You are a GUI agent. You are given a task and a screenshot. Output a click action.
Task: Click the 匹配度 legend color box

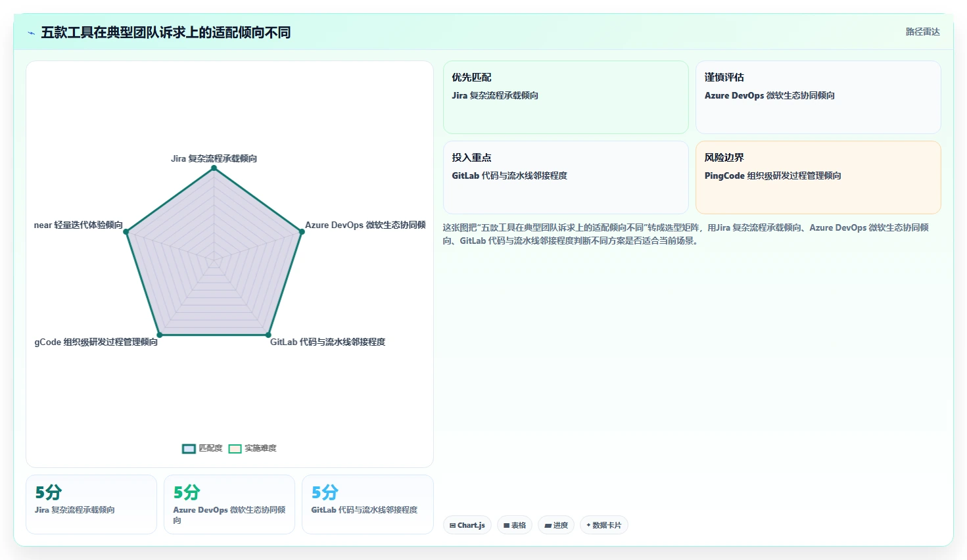tap(189, 449)
